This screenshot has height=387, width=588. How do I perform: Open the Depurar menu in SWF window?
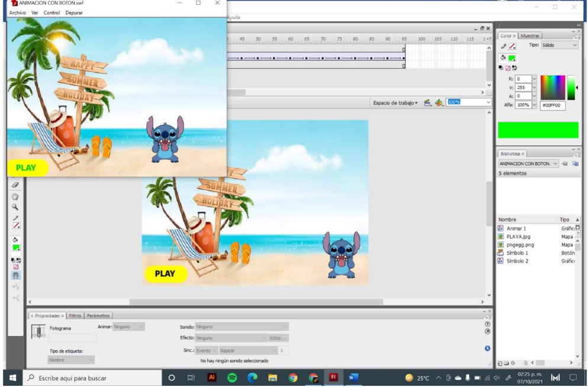tap(74, 13)
